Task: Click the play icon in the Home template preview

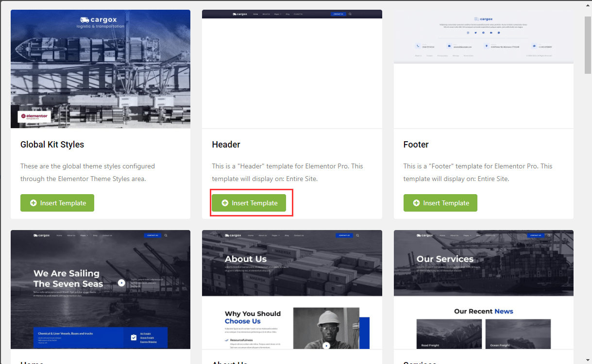Action: coord(121,283)
